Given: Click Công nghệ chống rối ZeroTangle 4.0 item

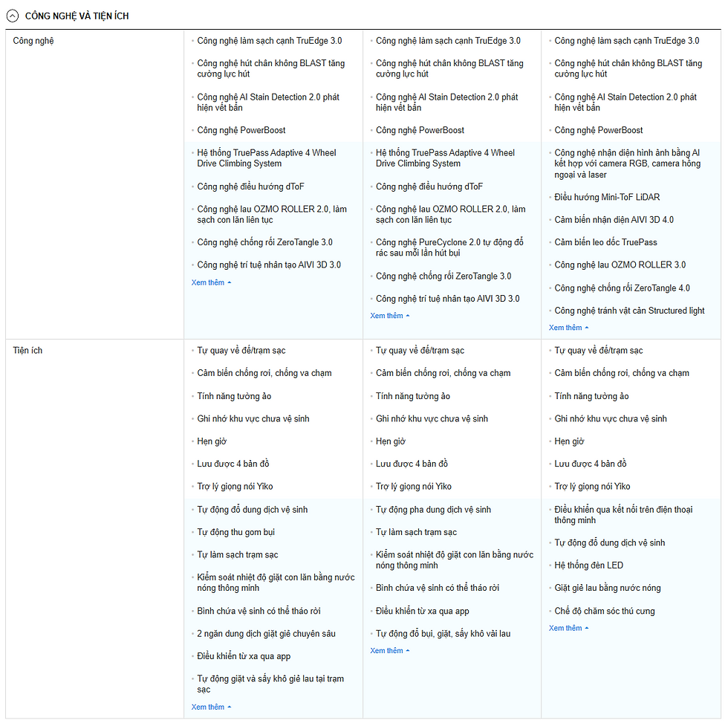Looking at the screenshot, I should click(x=623, y=288).
